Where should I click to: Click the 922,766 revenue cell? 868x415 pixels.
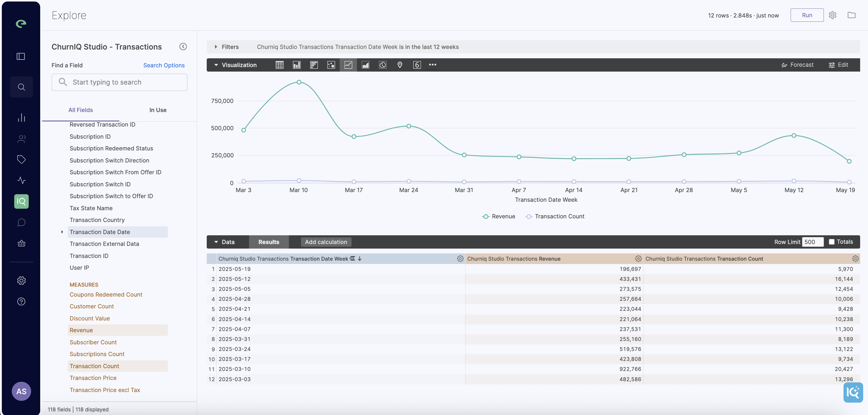(x=554, y=369)
